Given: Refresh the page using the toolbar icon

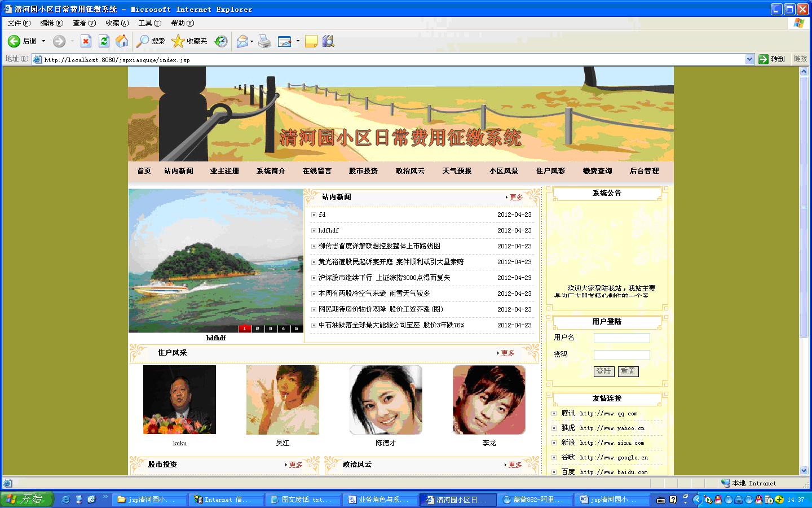Looking at the screenshot, I should (104, 41).
